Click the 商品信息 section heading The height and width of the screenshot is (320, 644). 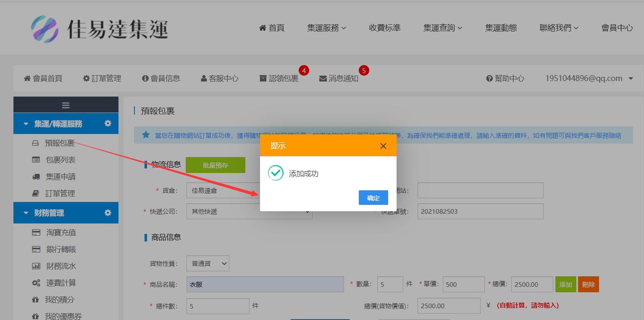[166, 237]
